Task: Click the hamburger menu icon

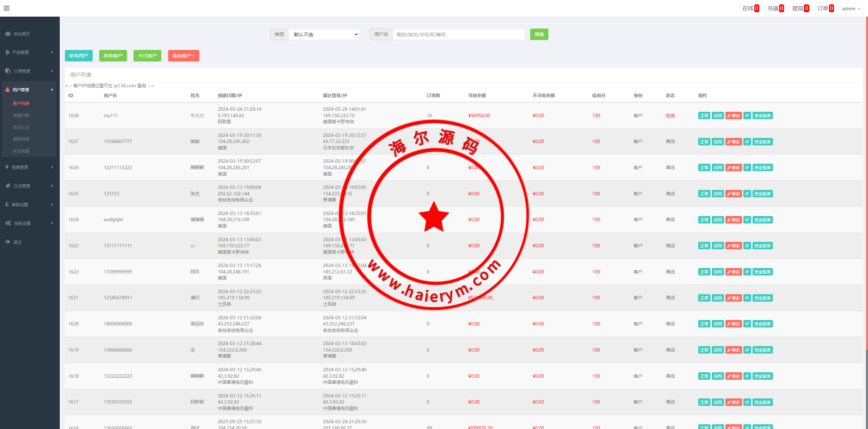Action: tap(6, 8)
